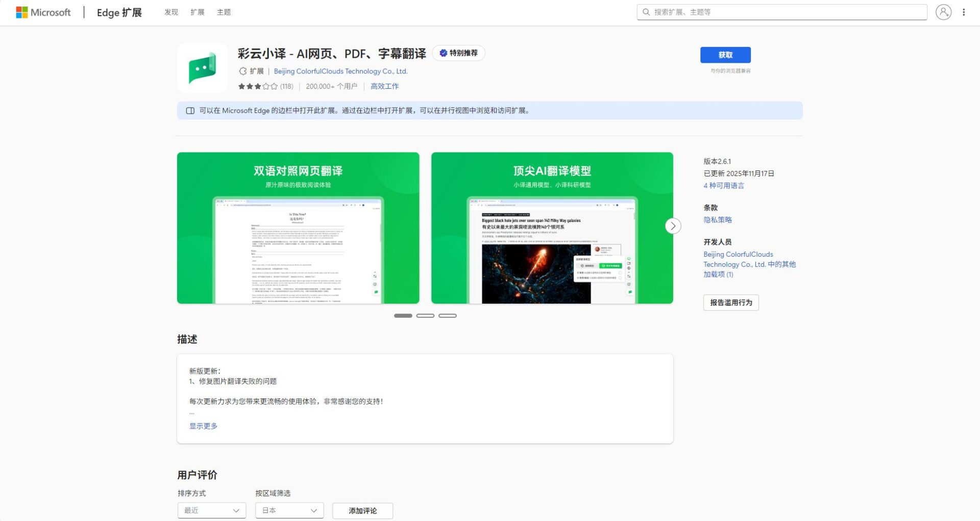Click the search magnifier icon

tap(647, 11)
